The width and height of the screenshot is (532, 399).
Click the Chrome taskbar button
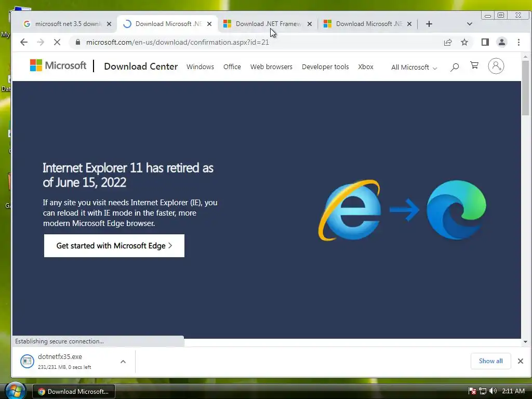click(x=74, y=392)
